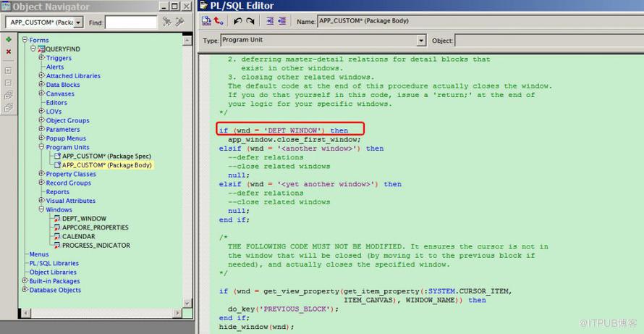Click the APPCORE_PROPERTIES window icon

point(57,227)
